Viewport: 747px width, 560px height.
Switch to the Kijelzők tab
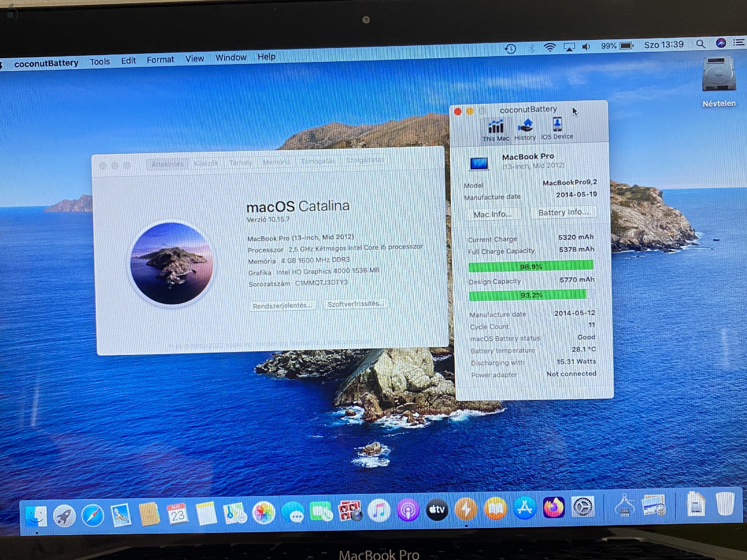[206, 164]
